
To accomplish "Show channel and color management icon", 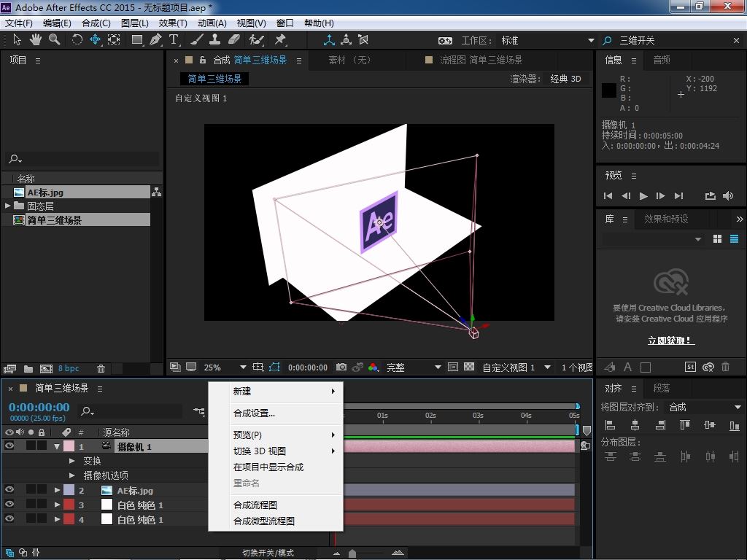I will click(373, 367).
